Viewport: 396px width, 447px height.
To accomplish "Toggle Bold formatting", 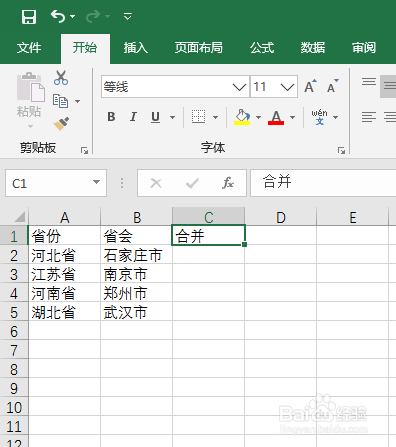I will [111, 117].
